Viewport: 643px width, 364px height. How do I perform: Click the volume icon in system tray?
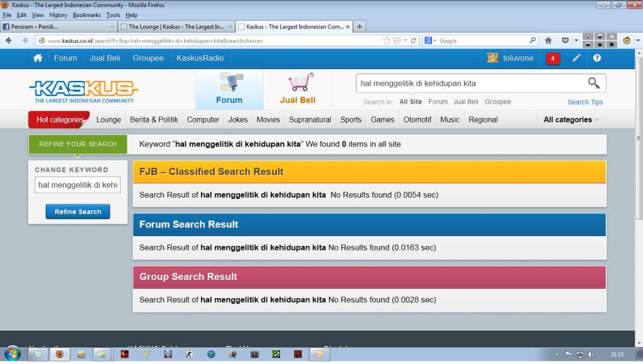click(x=590, y=354)
